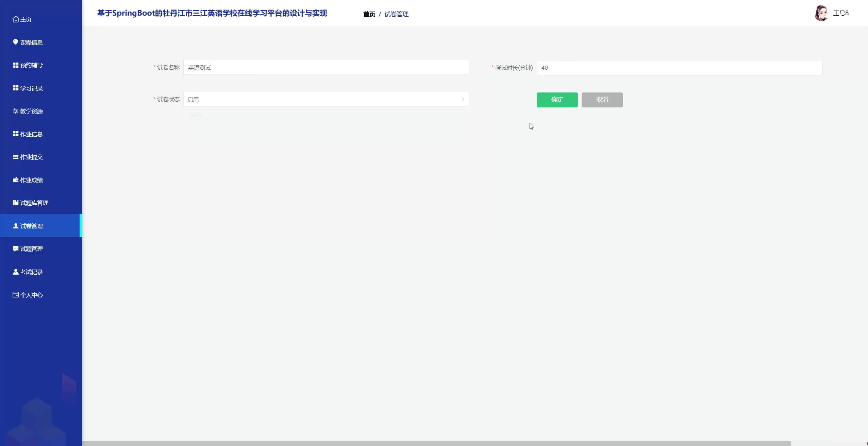
Task: Click the wallet icon for 作业成绩
Action: click(16, 180)
